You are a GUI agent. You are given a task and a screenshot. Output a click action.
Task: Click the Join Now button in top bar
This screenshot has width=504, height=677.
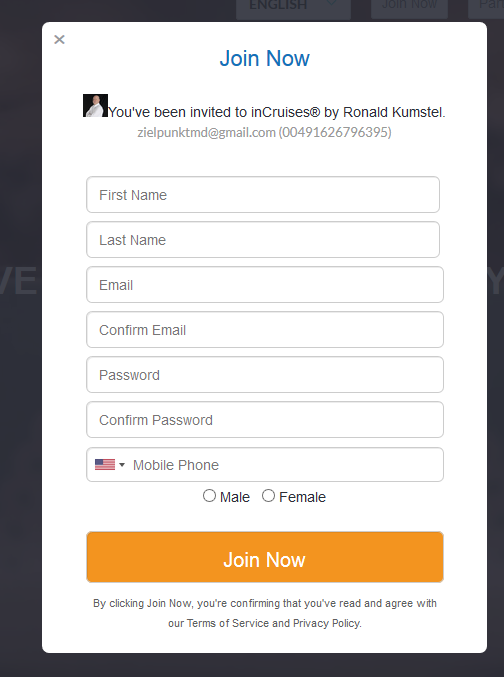(x=409, y=6)
